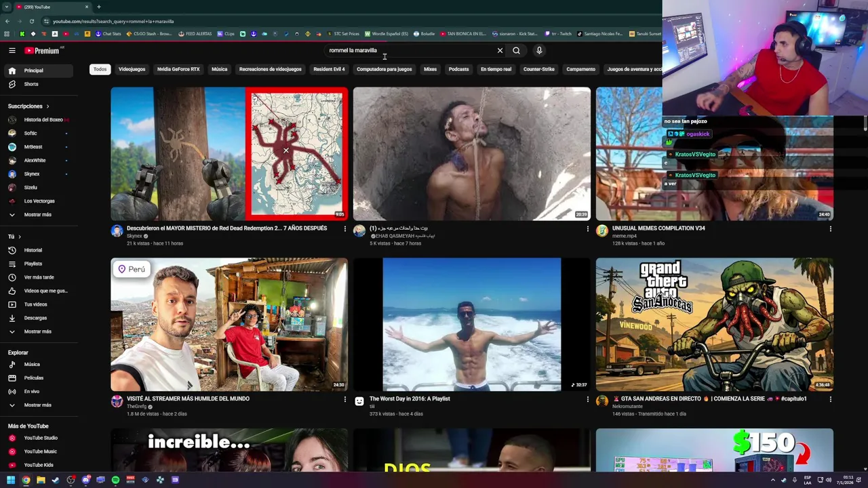Click the ESP LAA language indicator
The width and height of the screenshot is (868, 488).
point(808,480)
